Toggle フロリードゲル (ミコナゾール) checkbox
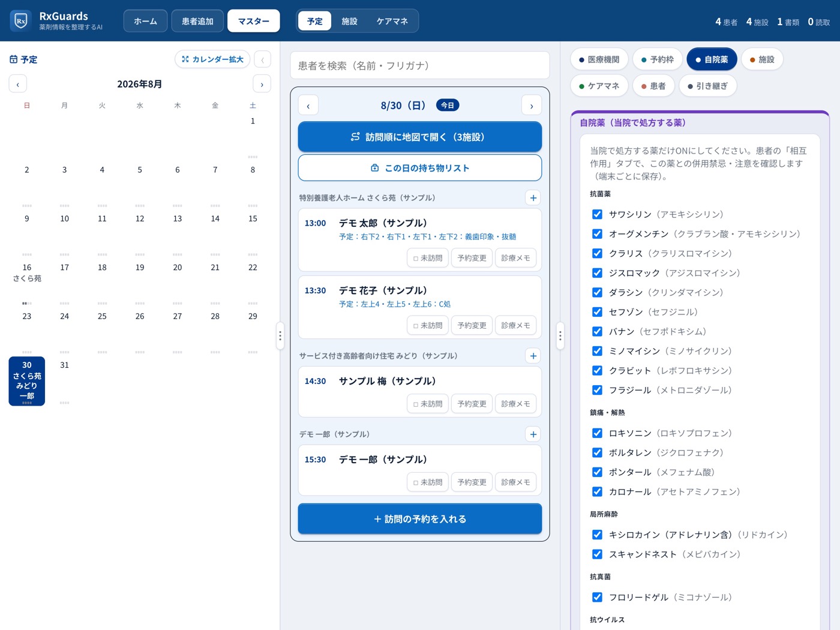This screenshot has height=630, width=840. coord(597,597)
